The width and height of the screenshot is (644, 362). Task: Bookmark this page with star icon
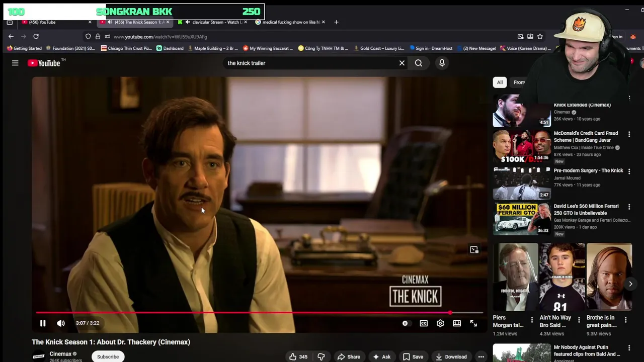pos(540,36)
